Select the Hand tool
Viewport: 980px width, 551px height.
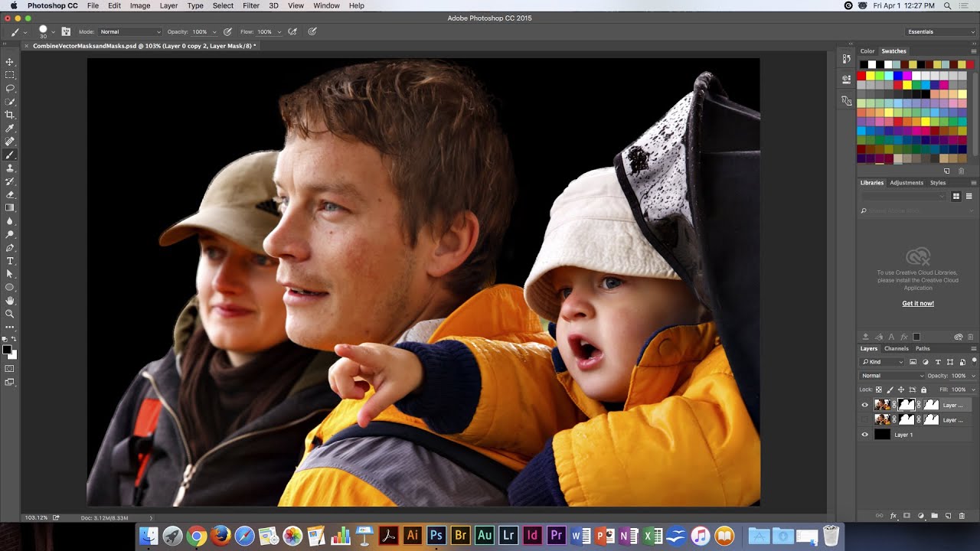tap(10, 301)
